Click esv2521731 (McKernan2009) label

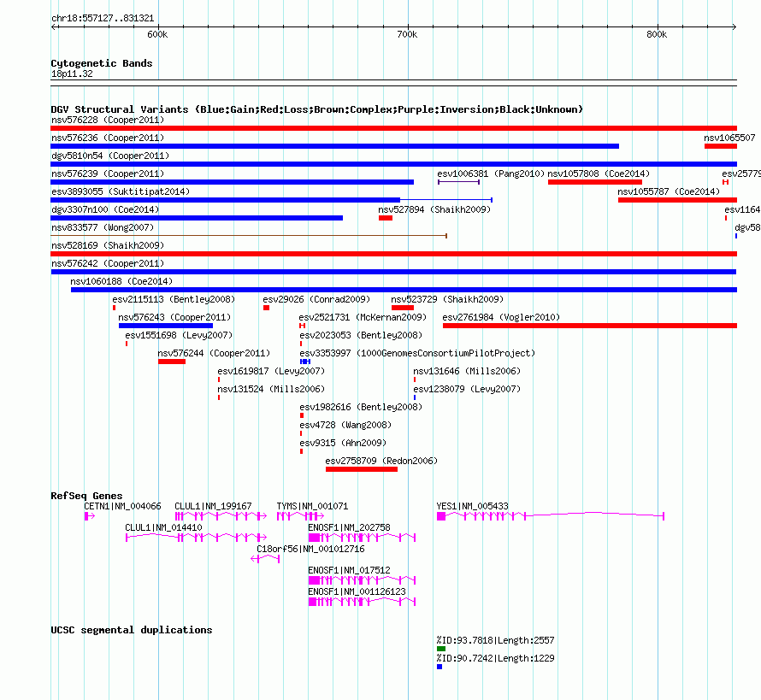pyautogui.click(x=363, y=317)
